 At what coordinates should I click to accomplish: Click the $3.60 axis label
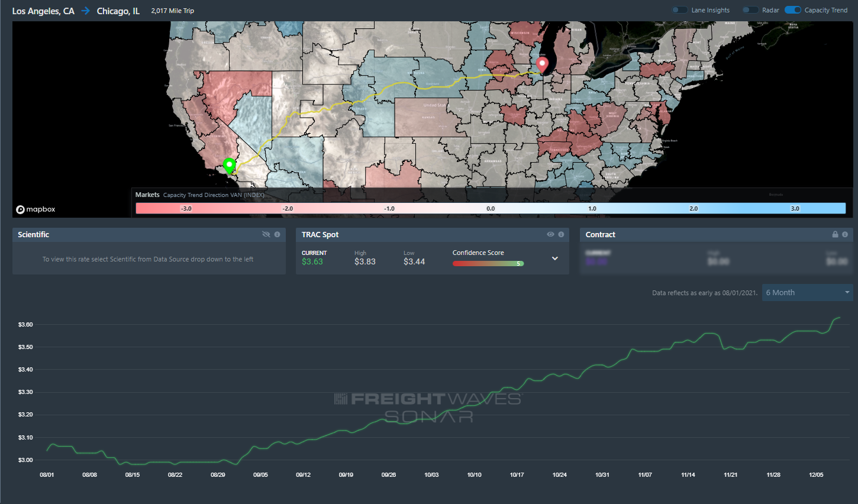25,325
